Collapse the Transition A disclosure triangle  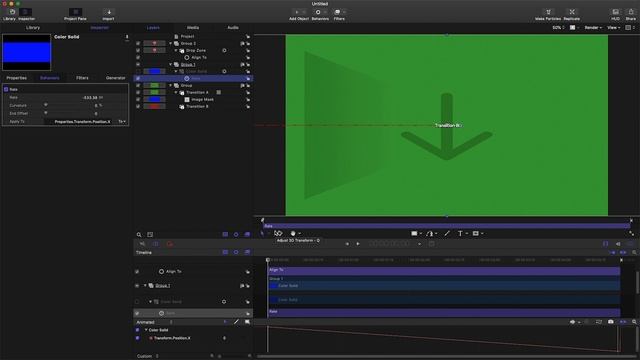tap(176, 92)
